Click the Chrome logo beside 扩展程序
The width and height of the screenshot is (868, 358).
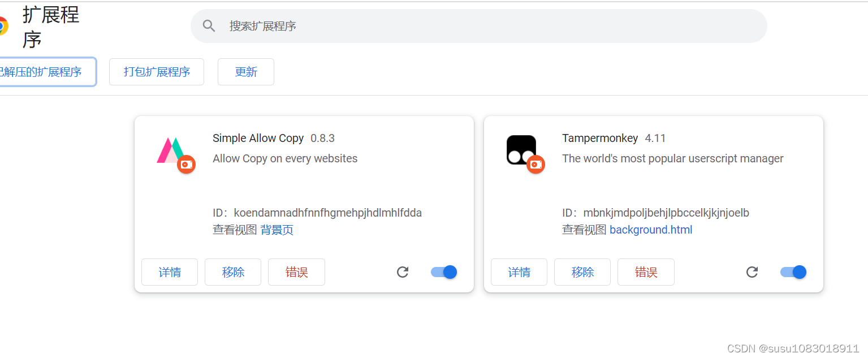tap(3, 26)
